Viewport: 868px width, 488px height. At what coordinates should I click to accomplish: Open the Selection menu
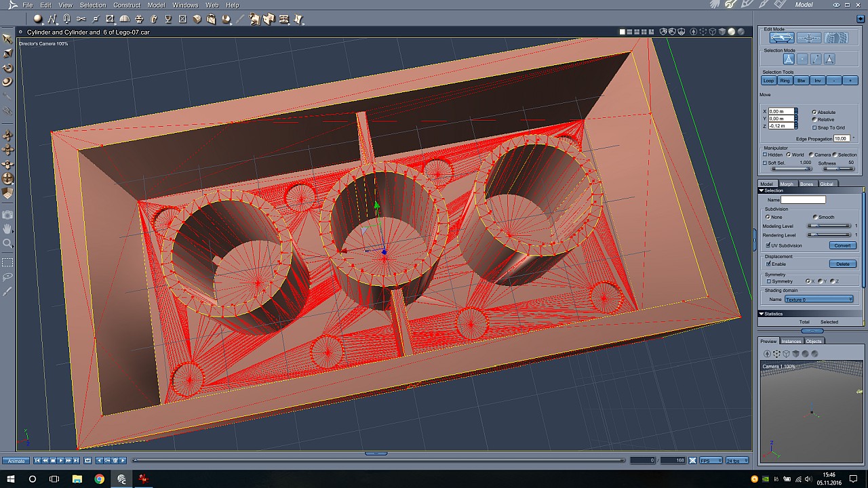click(93, 5)
